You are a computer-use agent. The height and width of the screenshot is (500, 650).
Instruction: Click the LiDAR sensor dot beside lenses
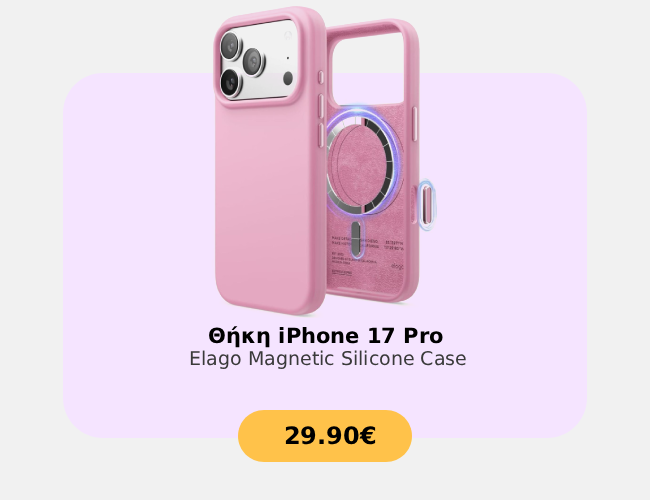[x=288, y=78]
